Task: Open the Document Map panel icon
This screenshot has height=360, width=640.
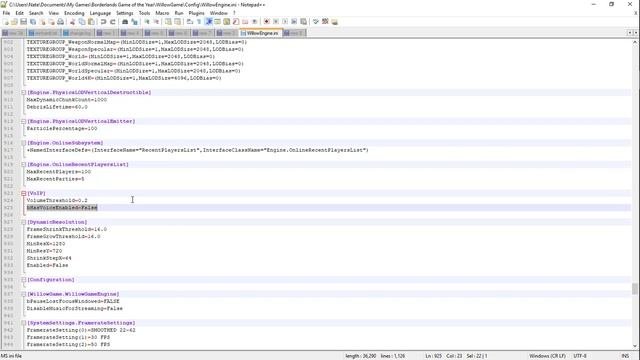Action: click(x=227, y=22)
